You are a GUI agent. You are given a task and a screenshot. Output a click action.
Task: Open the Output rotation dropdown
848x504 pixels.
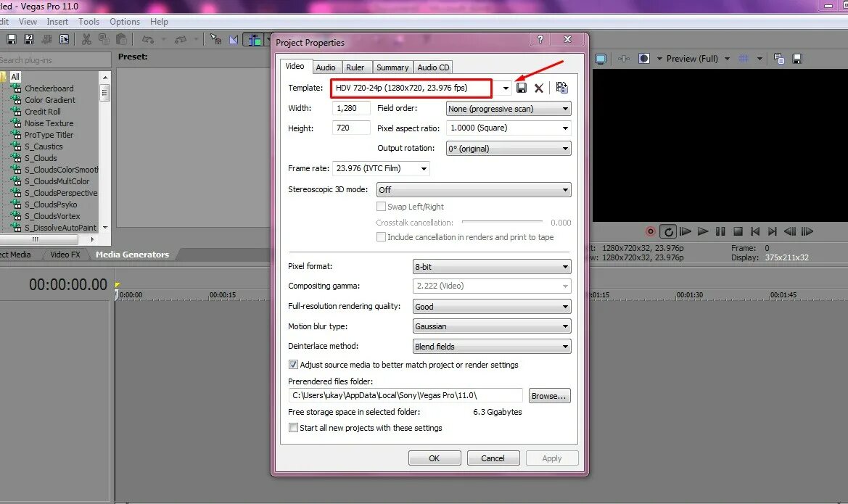(509, 149)
